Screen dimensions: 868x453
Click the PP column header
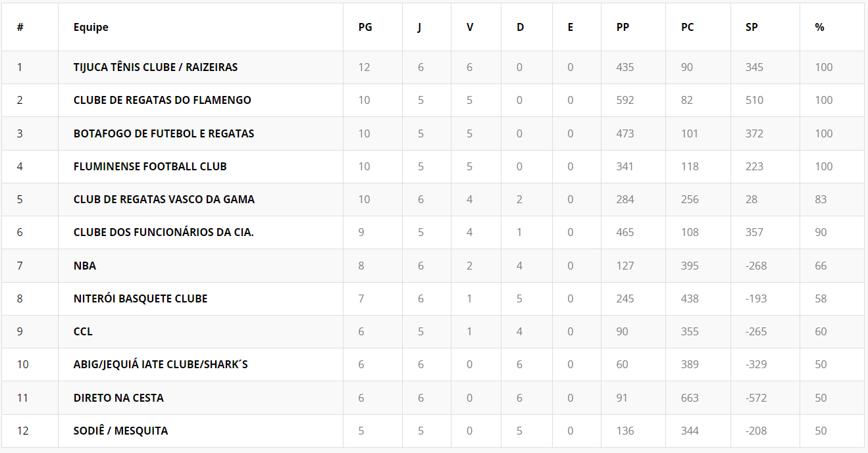tap(623, 27)
